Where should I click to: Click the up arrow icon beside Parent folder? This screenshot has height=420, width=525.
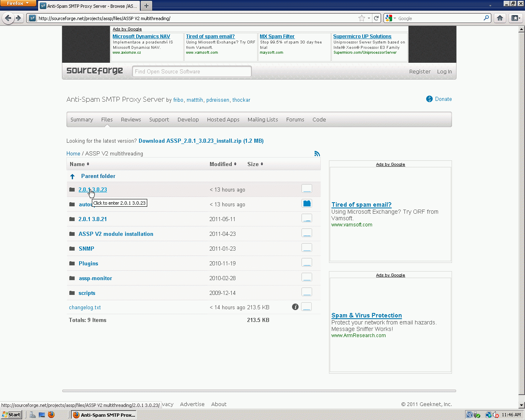click(73, 176)
